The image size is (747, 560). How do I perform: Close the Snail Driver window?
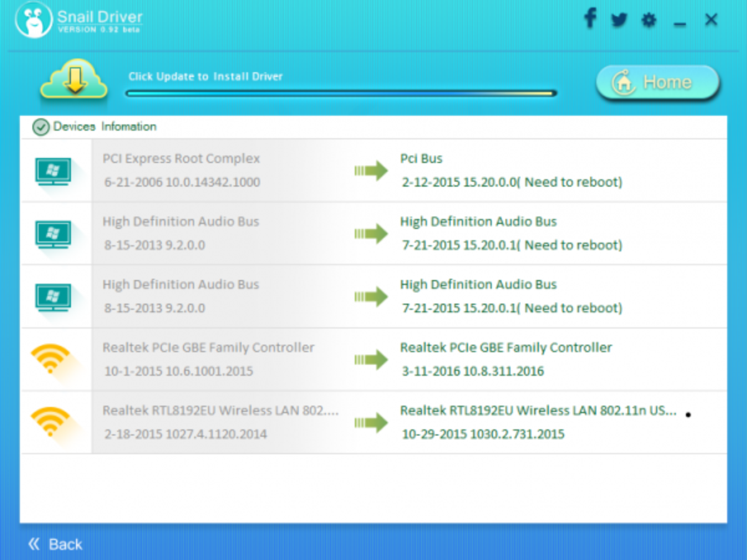point(712,20)
